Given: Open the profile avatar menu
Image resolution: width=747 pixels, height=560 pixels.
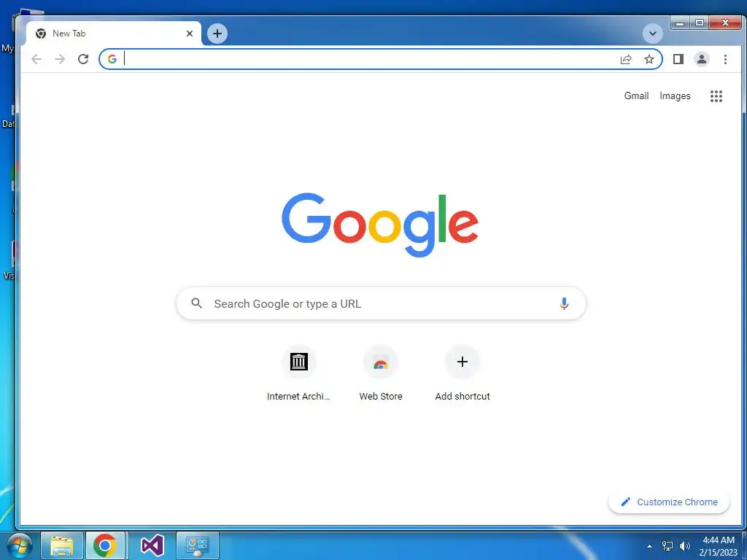Looking at the screenshot, I should [702, 59].
